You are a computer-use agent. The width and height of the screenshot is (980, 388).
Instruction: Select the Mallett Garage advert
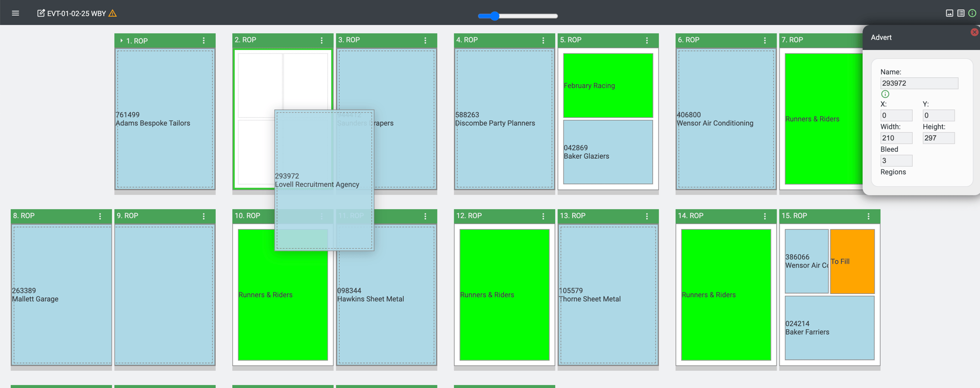pyautogui.click(x=61, y=295)
